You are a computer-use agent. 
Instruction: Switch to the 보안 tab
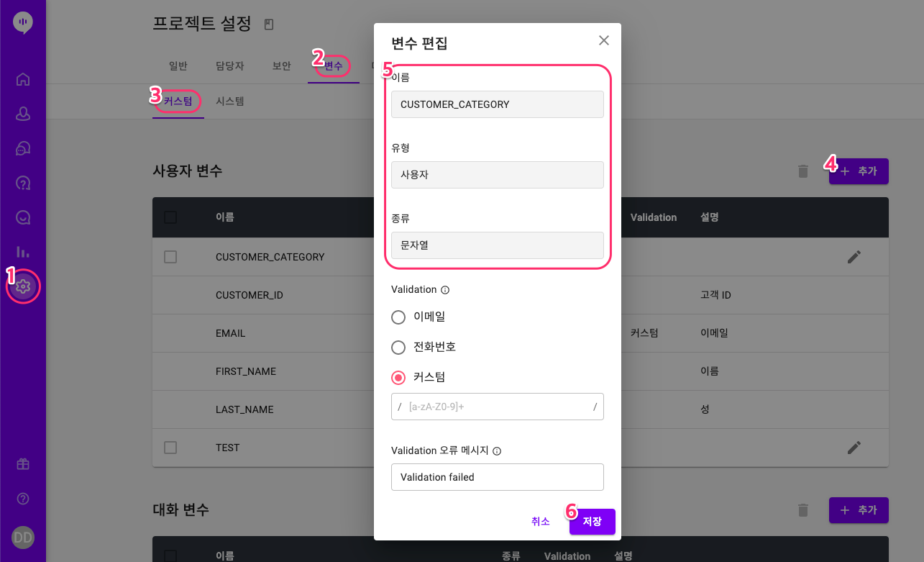tap(282, 65)
